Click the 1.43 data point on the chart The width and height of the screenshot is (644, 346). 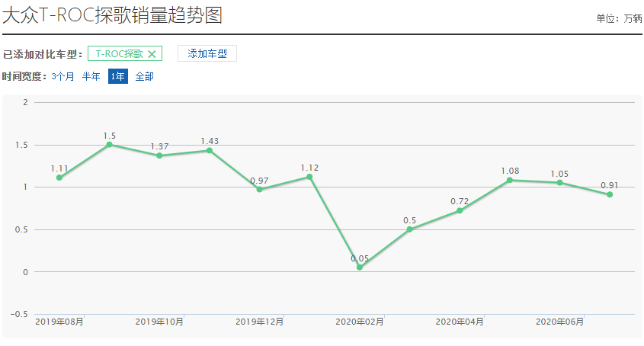point(210,150)
